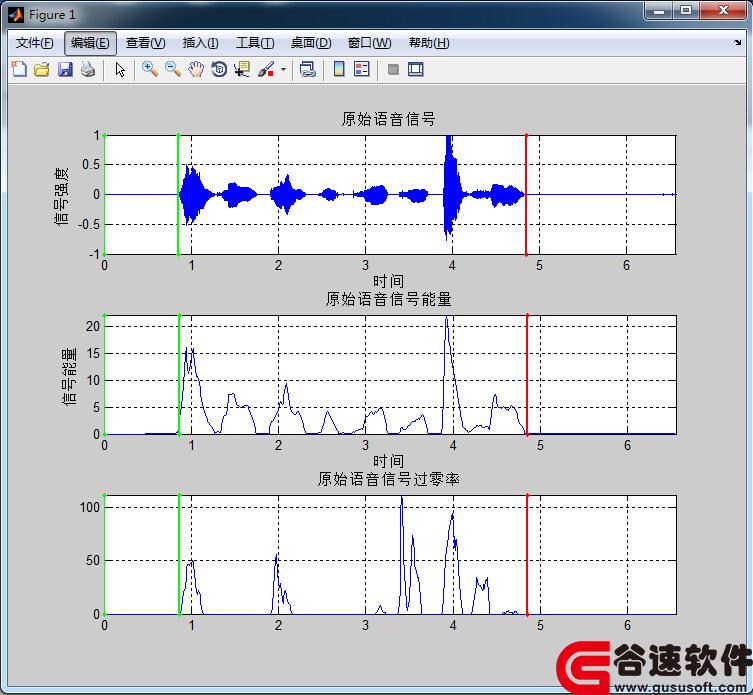Click the red end marker in energy plot
The image size is (753, 695).
pos(527,375)
